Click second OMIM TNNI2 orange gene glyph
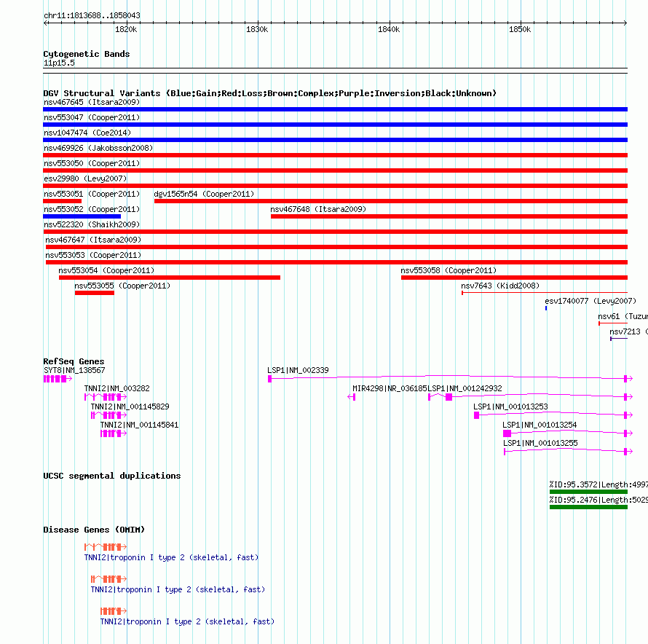The image size is (648, 644). click(108, 579)
